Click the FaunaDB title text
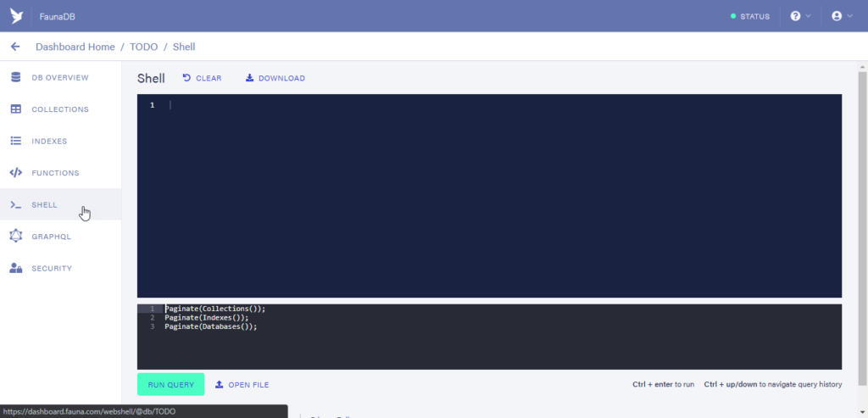 (57, 17)
